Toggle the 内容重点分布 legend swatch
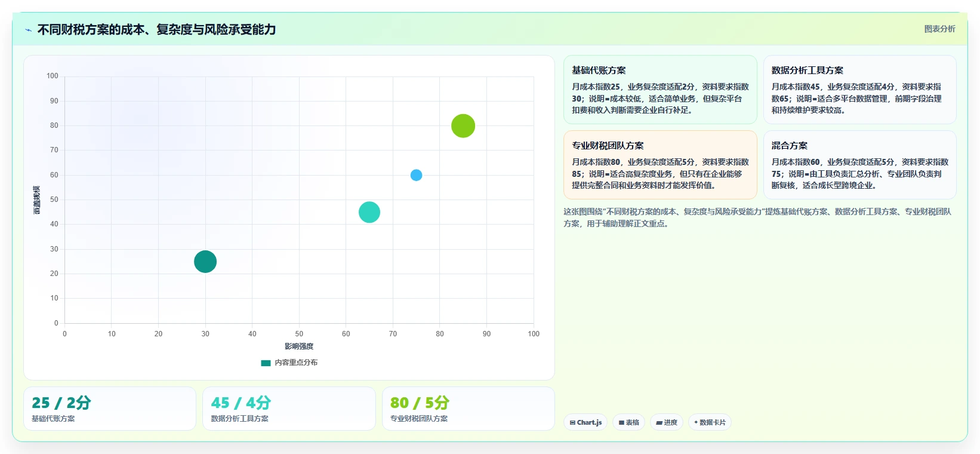The width and height of the screenshot is (980, 454). click(266, 363)
